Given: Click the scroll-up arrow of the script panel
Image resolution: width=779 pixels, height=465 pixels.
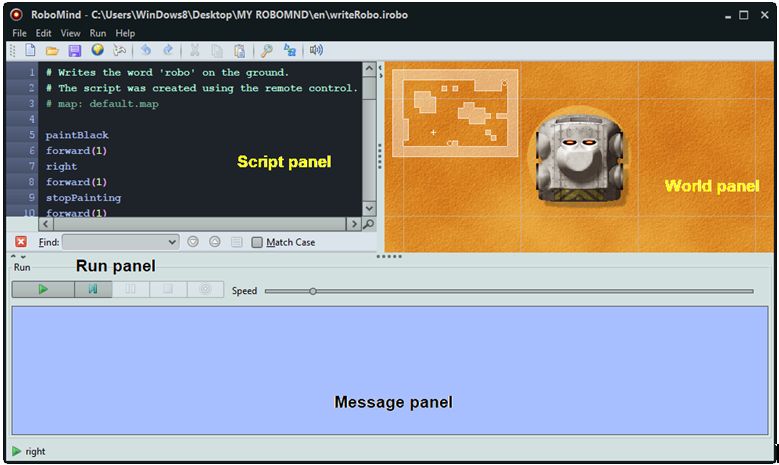Looking at the screenshot, I should pos(369,69).
